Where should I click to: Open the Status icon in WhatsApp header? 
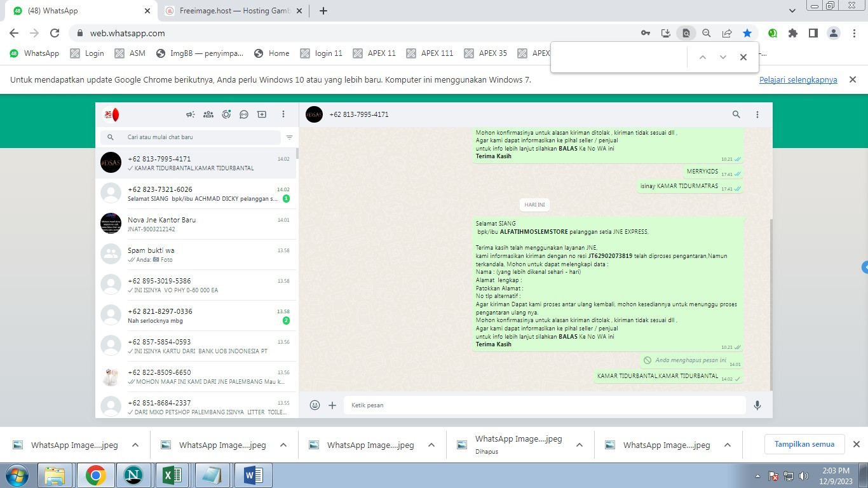tap(226, 114)
